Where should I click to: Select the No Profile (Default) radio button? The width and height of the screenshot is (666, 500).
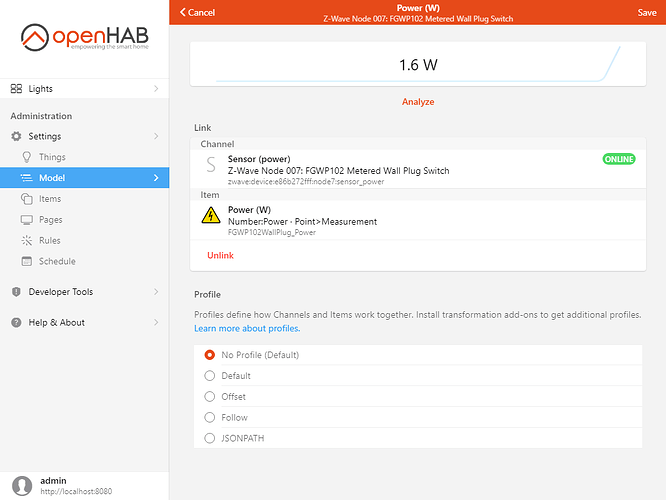click(x=210, y=355)
